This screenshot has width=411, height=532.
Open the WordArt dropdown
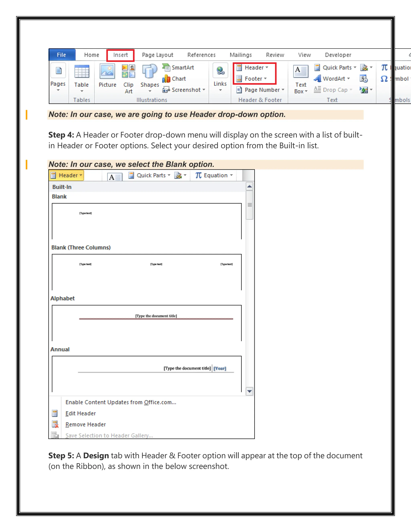pos(332,79)
